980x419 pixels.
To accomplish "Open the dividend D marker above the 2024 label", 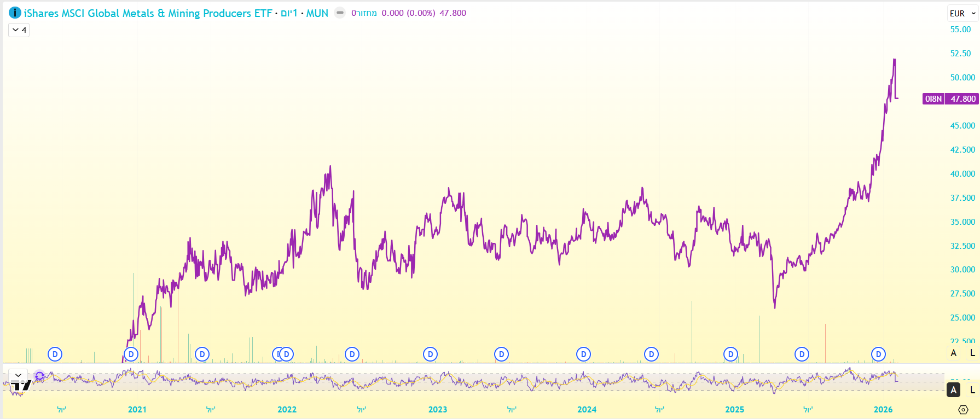I will click(x=583, y=354).
